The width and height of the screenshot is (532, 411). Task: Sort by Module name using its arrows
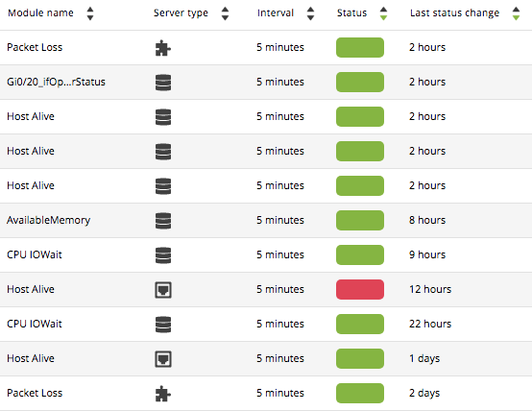click(90, 13)
